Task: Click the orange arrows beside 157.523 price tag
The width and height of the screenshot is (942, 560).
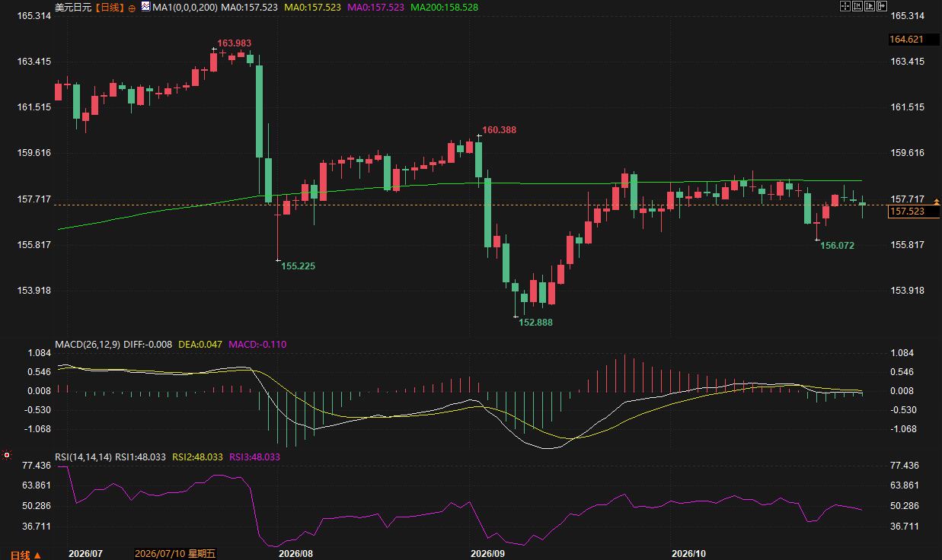Action: [x=936, y=202]
